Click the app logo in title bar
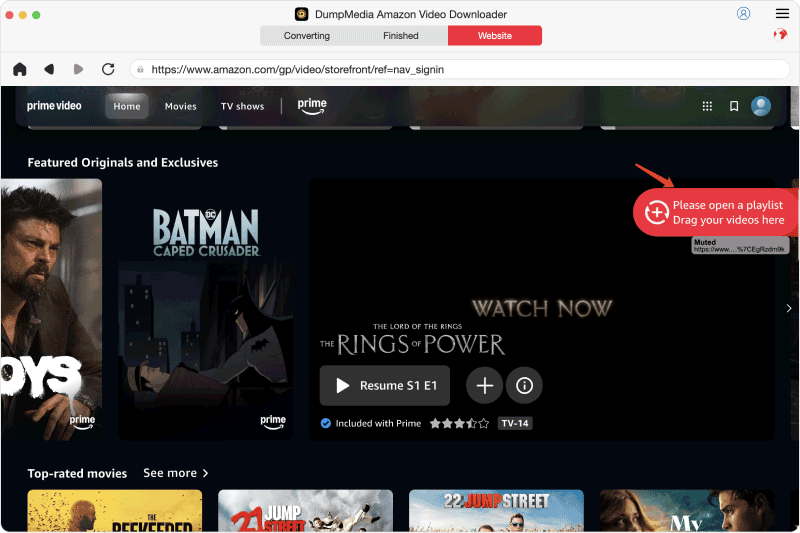 pyautogui.click(x=302, y=14)
